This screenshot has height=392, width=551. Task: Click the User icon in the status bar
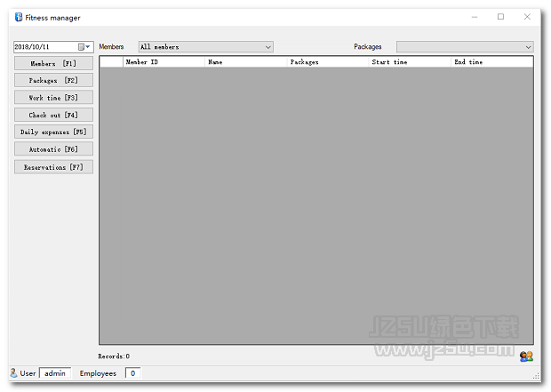point(13,373)
